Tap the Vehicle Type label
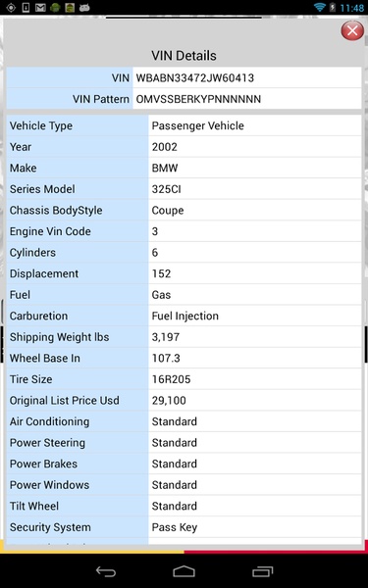 coord(41,126)
